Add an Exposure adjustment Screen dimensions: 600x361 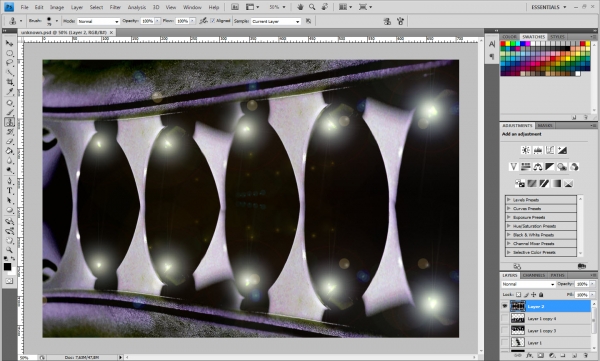tap(562, 150)
